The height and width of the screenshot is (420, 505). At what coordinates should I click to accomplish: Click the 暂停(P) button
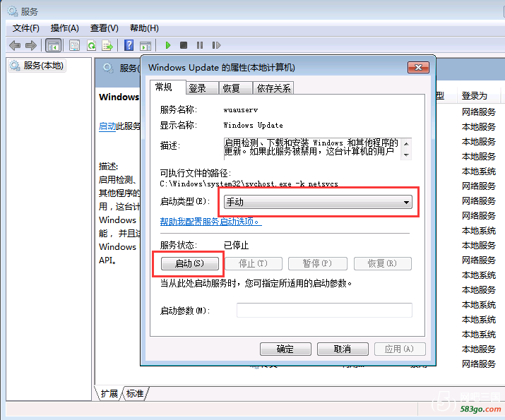(318, 263)
